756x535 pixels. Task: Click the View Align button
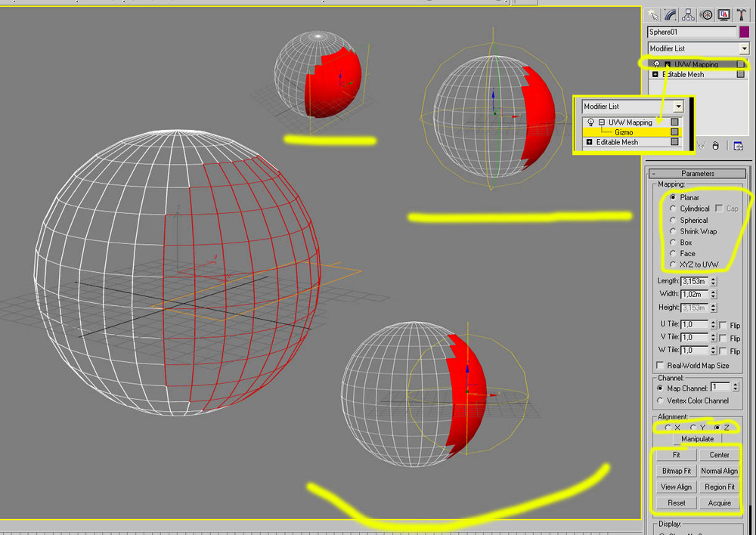[677, 487]
